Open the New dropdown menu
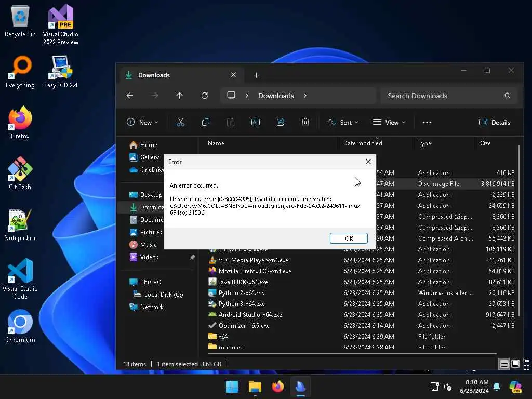532x399 pixels. (142, 122)
